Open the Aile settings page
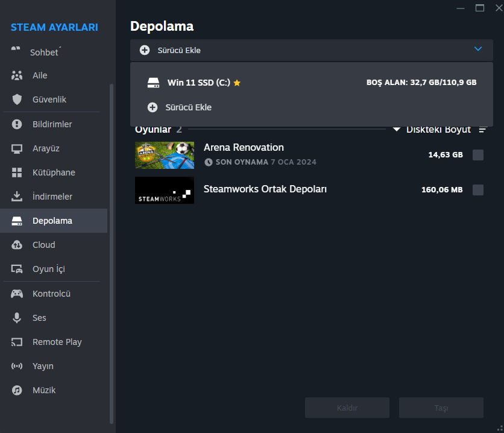This screenshot has width=504, height=433. 40,75
